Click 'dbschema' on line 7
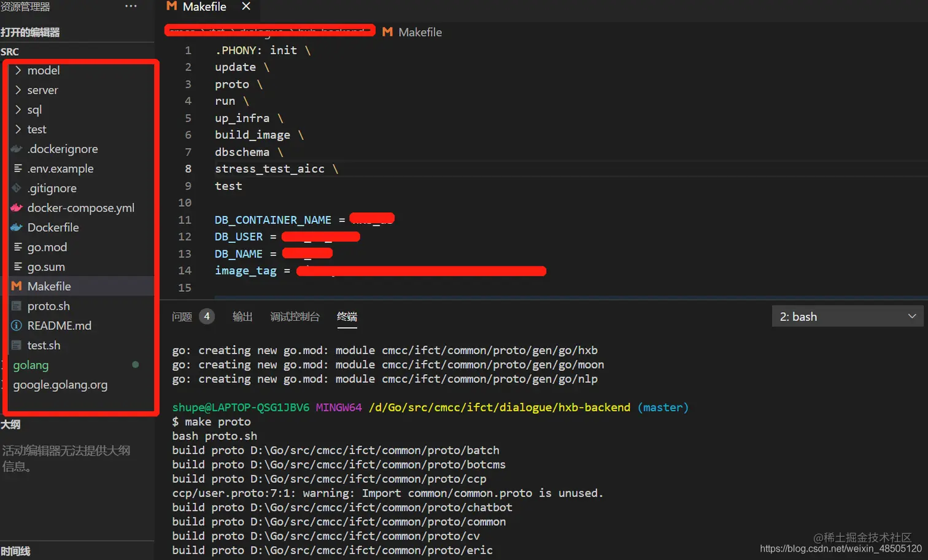The height and width of the screenshot is (560, 928). (242, 152)
